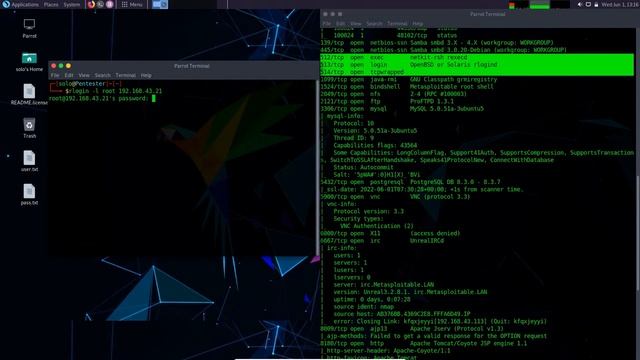Screen dimensions: 640x360
Task: Click the pink round launcher icon in panel
Action: 109,4
